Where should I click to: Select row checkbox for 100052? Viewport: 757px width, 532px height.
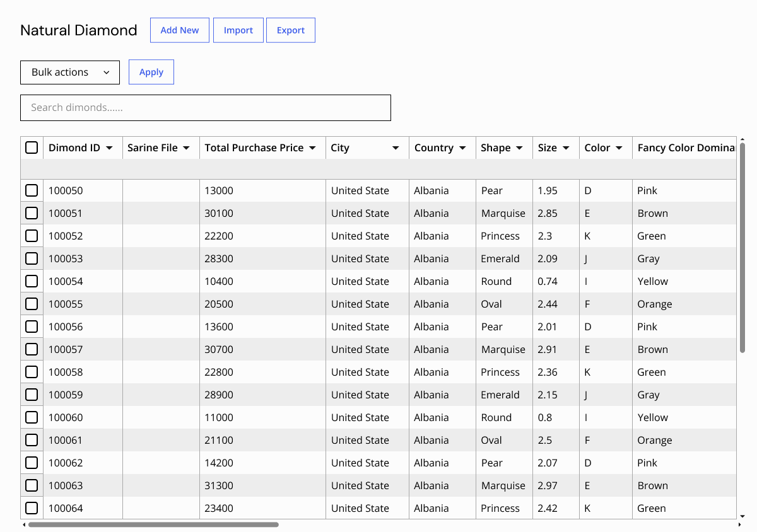pyautogui.click(x=32, y=236)
